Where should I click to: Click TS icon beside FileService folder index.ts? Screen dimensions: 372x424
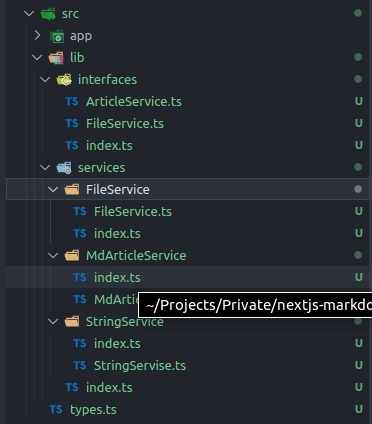click(80, 234)
